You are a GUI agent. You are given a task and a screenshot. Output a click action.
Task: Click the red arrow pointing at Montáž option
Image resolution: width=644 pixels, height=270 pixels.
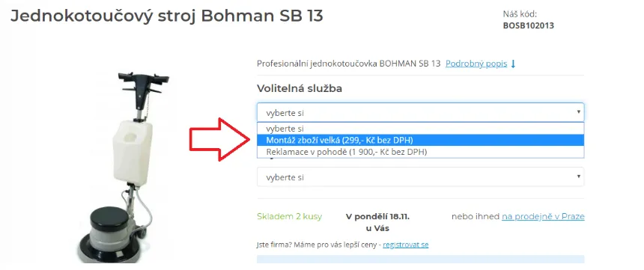pos(219,140)
